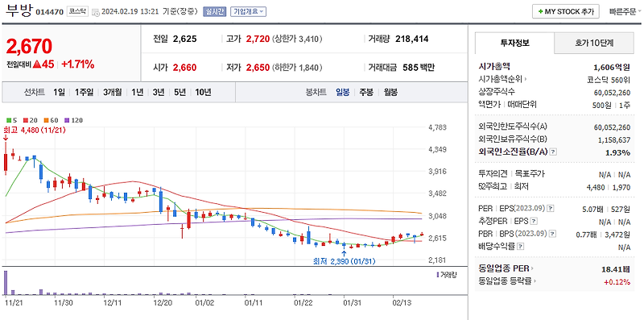Click the 최저 2,390 (01/31) low marker

[345, 261]
